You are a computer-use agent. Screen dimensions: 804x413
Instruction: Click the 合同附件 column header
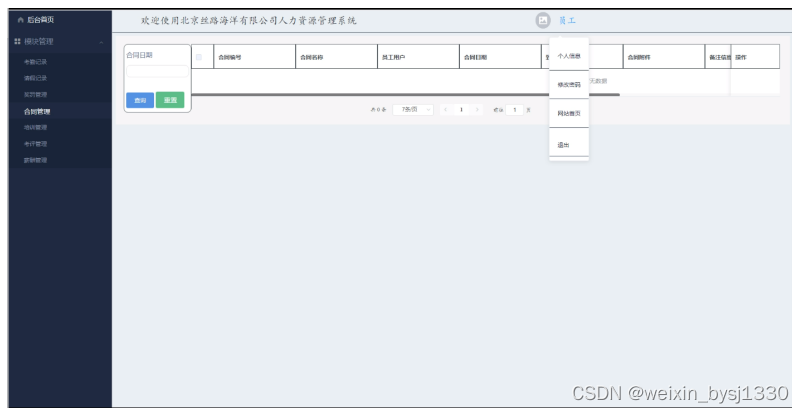[665, 57]
